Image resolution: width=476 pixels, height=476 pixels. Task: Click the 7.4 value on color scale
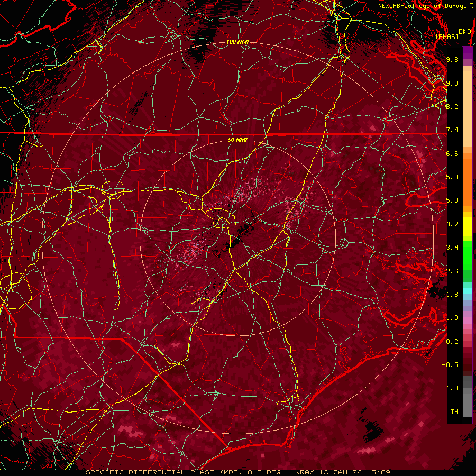point(452,130)
